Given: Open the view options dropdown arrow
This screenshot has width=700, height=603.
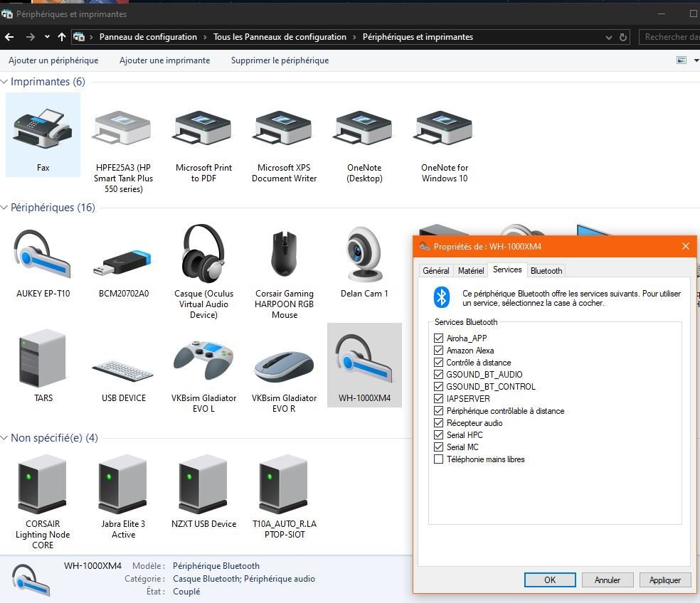Looking at the screenshot, I should pyautogui.click(x=696, y=60).
